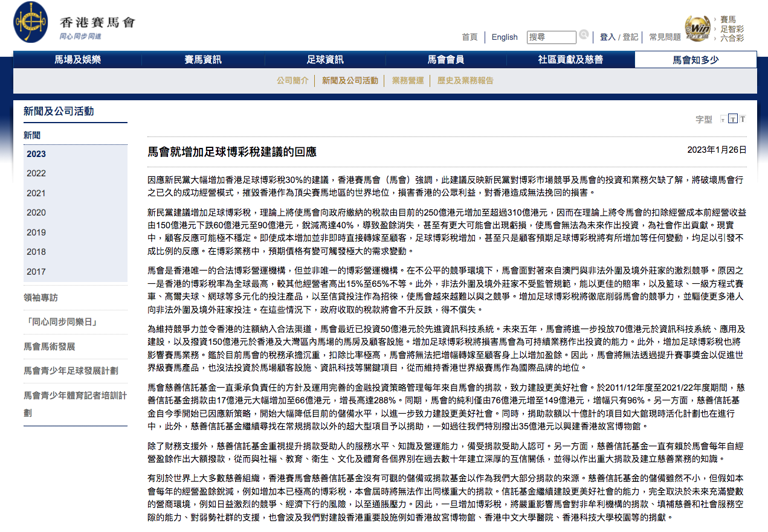Open the 賽馬 link beside eWin
The image size is (768, 532).
click(728, 20)
